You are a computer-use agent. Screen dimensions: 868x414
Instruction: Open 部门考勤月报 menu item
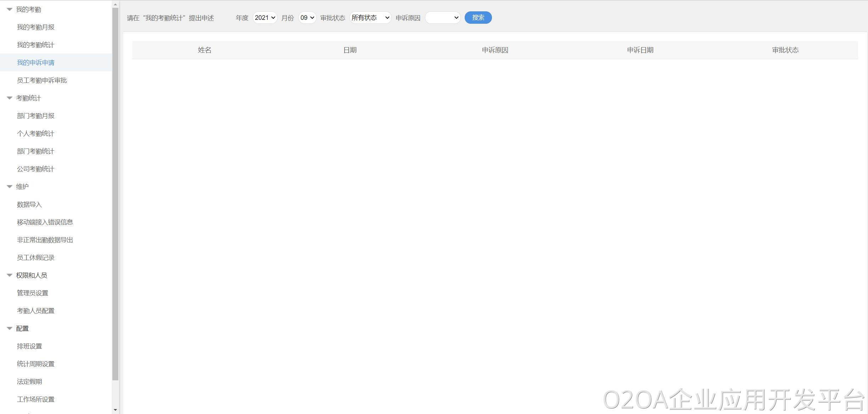(35, 116)
